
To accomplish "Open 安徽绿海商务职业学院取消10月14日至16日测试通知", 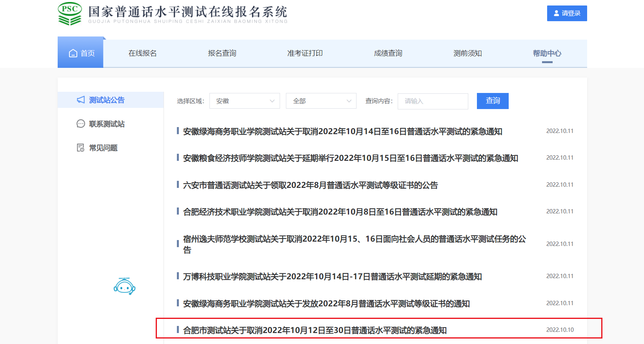I will pos(343,131).
